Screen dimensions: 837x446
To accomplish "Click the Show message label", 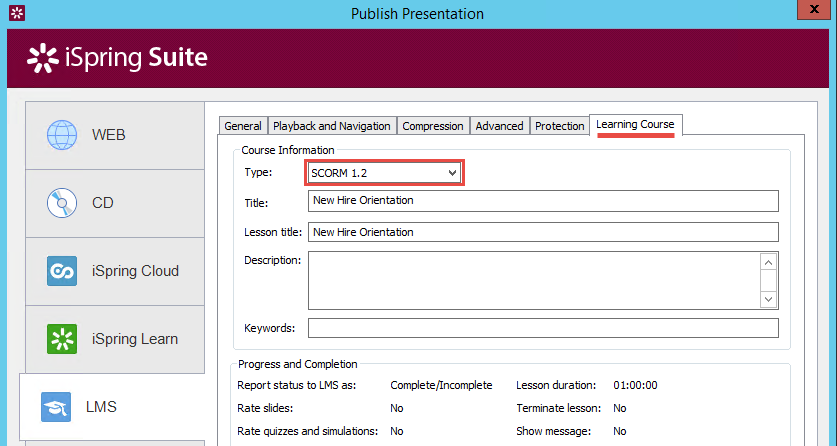I will coord(554,431).
